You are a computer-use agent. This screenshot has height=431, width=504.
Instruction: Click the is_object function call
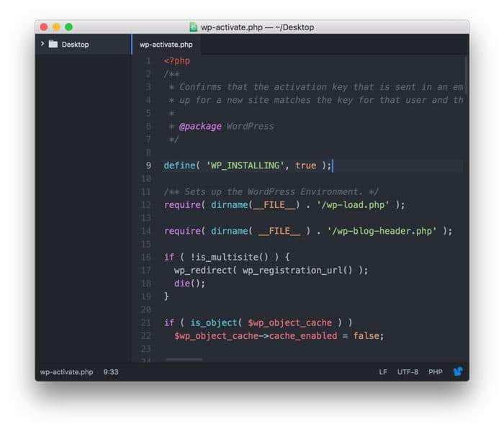tap(213, 323)
